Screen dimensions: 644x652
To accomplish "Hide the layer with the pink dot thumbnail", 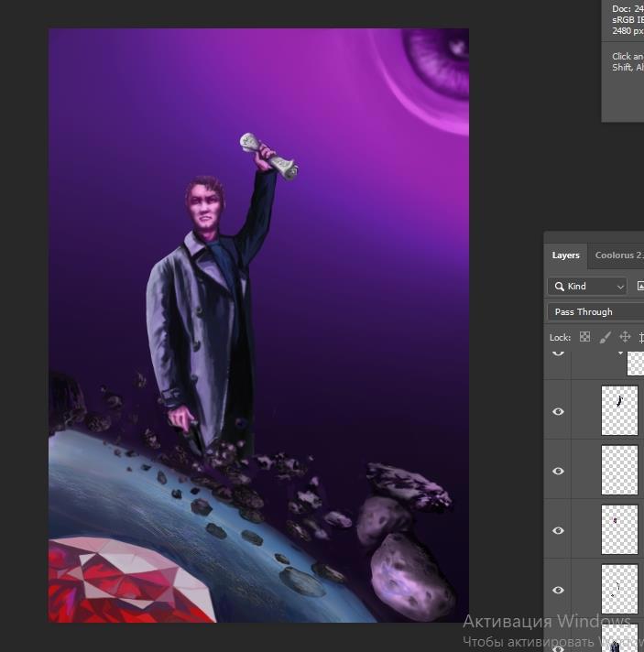I will pyautogui.click(x=558, y=530).
